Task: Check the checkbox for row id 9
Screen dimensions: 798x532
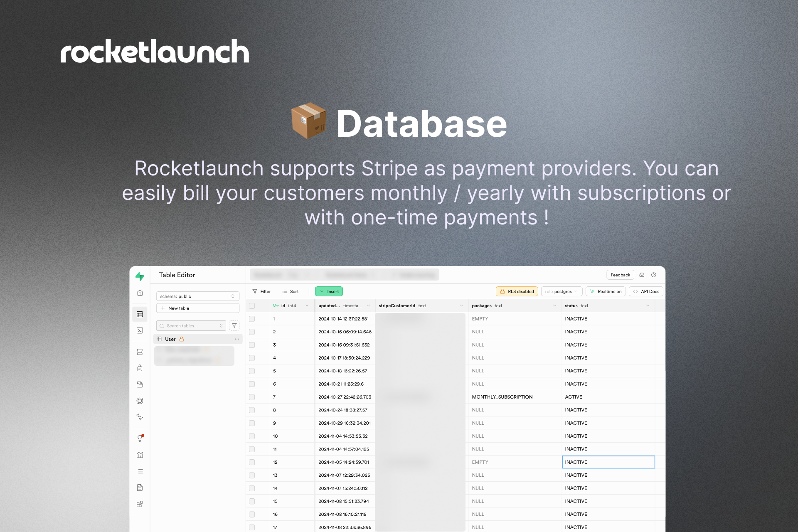Action: [x=252, y=423]
